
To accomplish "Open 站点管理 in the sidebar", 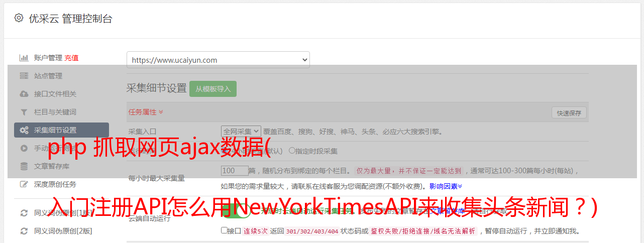I will point(48,76).
